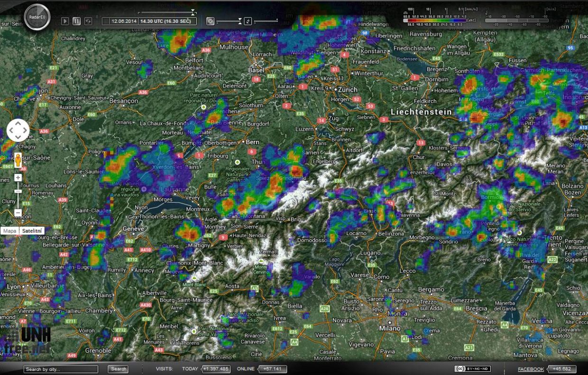Click the refresh loop icon beside pause
This screenshot has height=375, width=588.
pos(88,21)
